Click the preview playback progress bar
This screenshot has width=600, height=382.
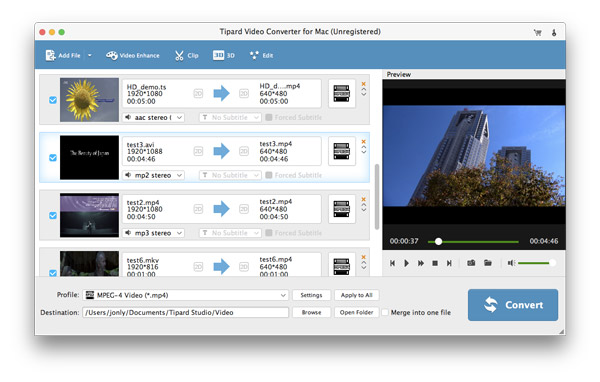(x=473, y=242)
